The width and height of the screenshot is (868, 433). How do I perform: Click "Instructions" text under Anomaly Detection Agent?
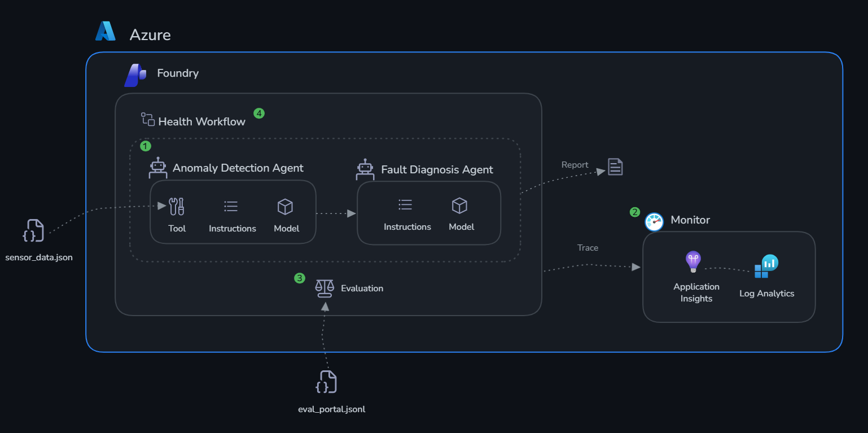point(233,229)
